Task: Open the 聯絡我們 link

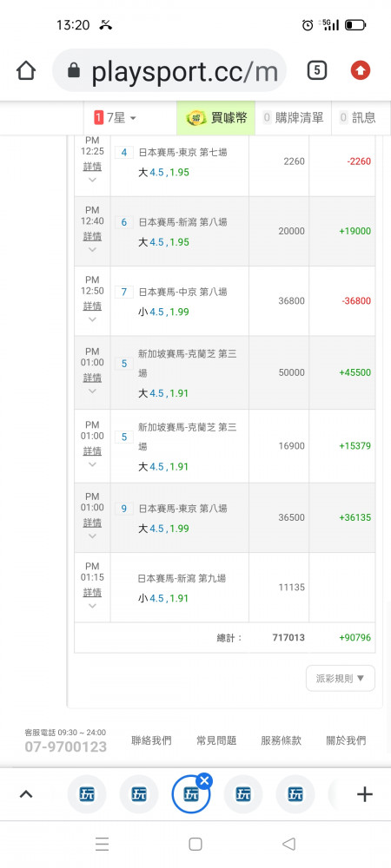Action: (x=151, y=740)
